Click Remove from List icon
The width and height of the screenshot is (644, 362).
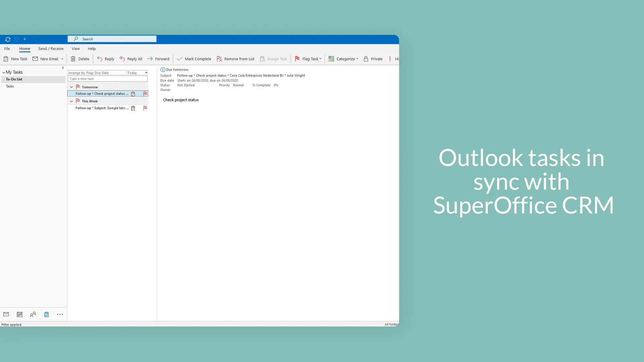[219, 59]
